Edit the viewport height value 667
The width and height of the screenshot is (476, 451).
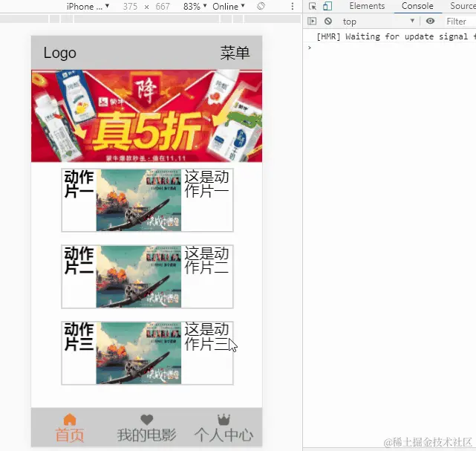(x=163, y=7)
